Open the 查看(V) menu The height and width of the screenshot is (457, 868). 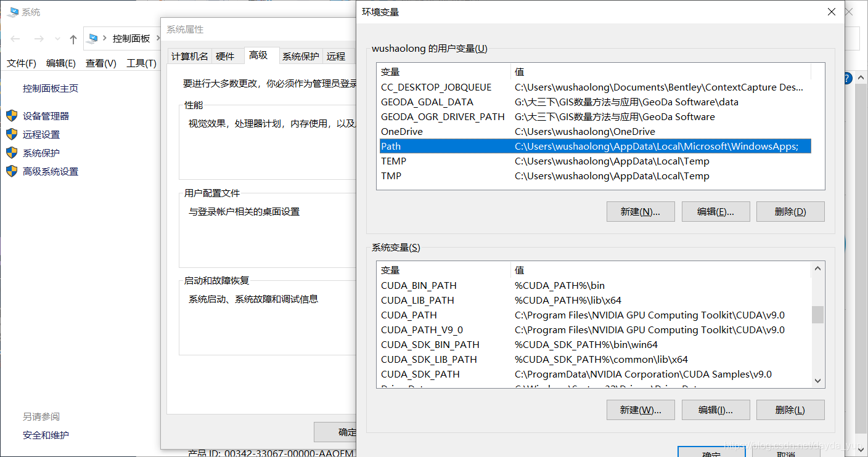pos(101,63)
